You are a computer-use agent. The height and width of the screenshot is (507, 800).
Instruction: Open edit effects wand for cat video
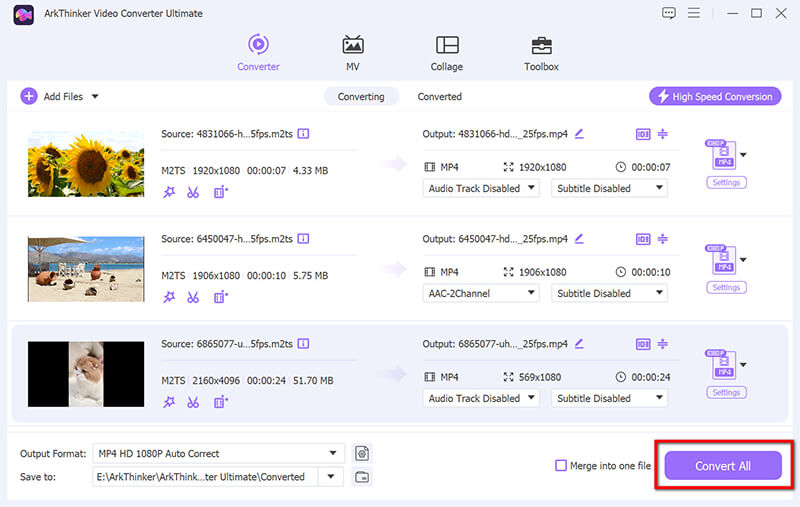(169, 402)
